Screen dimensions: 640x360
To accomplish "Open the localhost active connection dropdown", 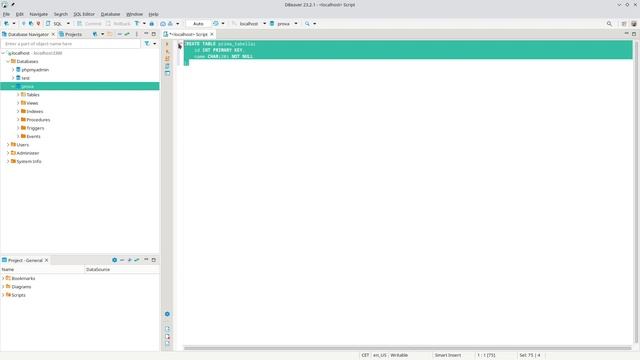I will coord(264,24).
